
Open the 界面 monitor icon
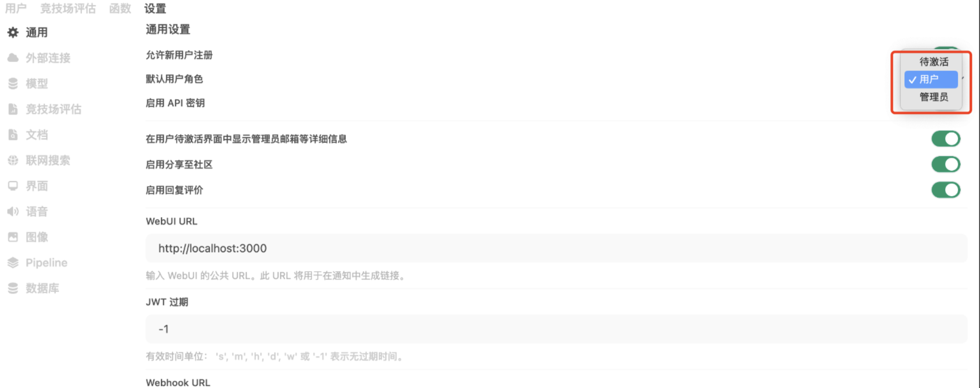pos(13,186)
